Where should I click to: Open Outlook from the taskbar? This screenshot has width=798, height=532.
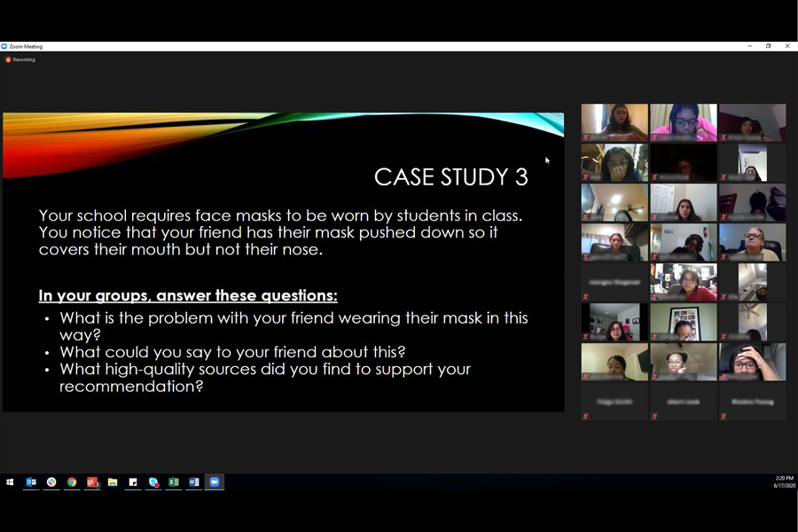coord(31,482)
